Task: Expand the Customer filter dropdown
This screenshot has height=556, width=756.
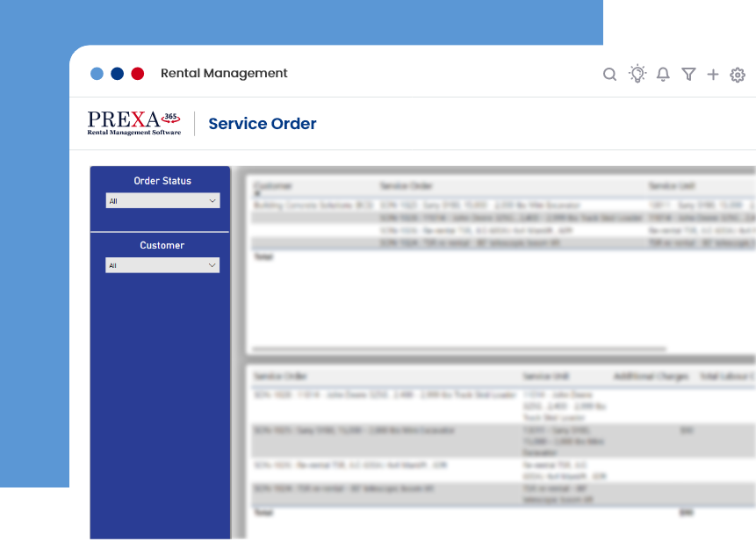Action: point(162,265)
